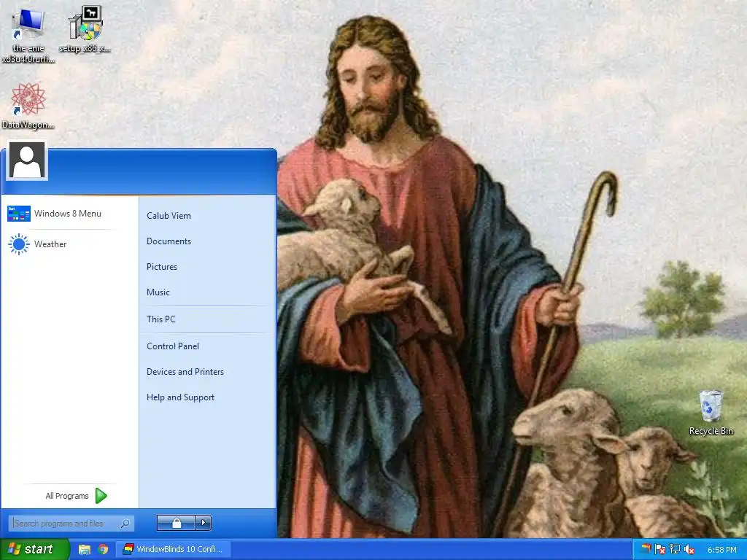
Task: Launch Chrome from the taskbar
Action: tap(103, 549)
